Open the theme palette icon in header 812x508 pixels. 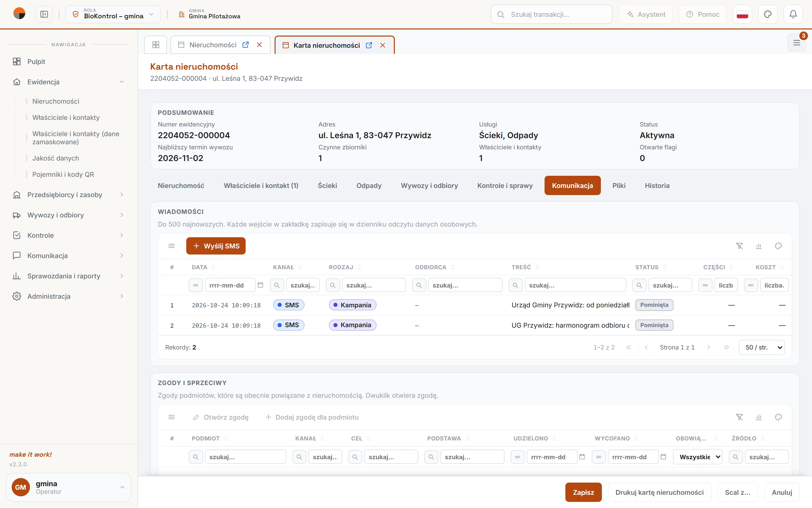(x=768, y=14)
